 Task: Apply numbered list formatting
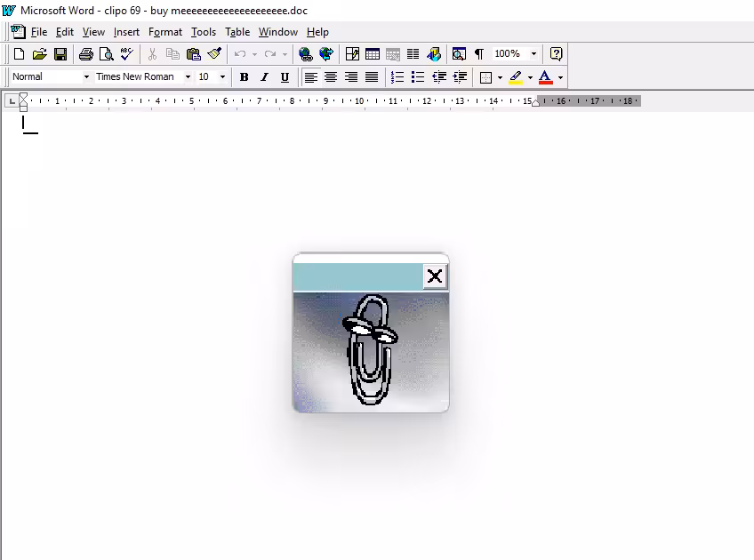(x=397, y=77)
